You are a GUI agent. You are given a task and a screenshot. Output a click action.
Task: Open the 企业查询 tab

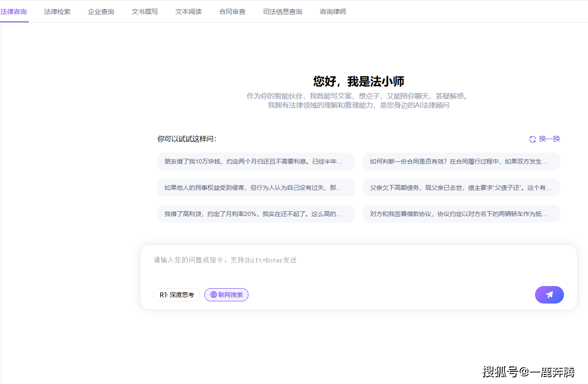[101, 12]
